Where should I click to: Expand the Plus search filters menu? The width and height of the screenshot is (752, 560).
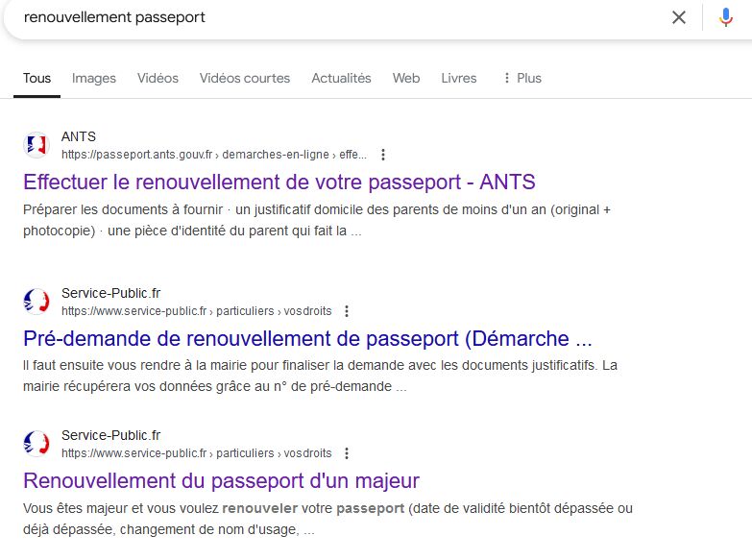pyautogui.click(x=522, y=78)
